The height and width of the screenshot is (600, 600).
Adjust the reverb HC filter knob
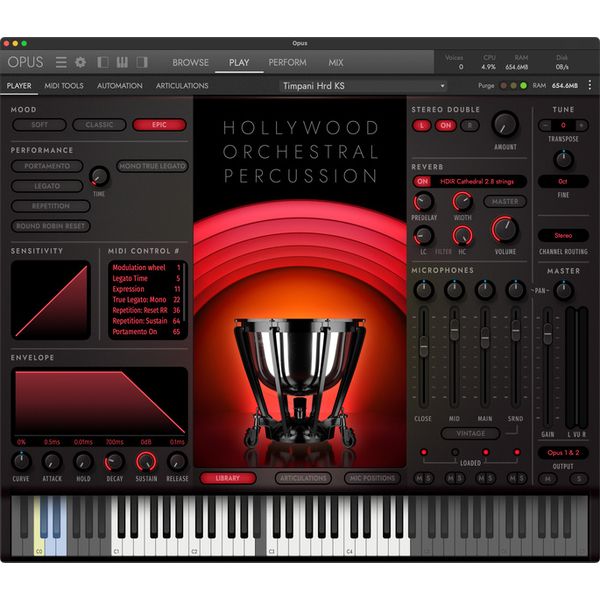click(x=462, y=235)
